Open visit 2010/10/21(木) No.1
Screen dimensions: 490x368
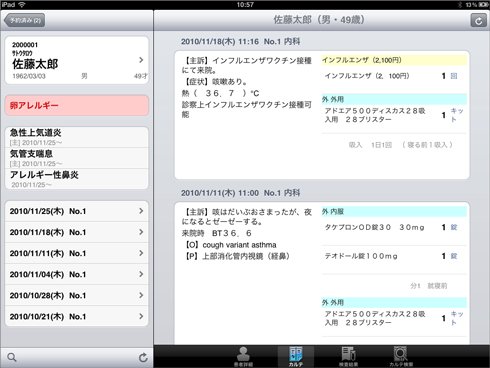tap(77, 316)
